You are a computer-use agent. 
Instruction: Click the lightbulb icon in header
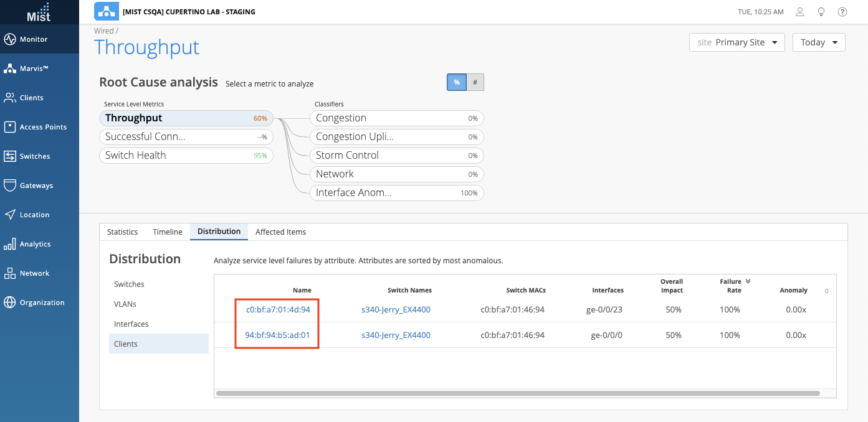tap(821, 12)
